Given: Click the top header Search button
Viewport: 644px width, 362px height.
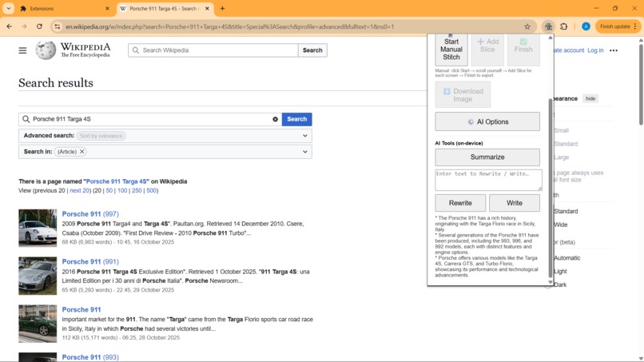Looking at the screenshot, I should [312, 50].
